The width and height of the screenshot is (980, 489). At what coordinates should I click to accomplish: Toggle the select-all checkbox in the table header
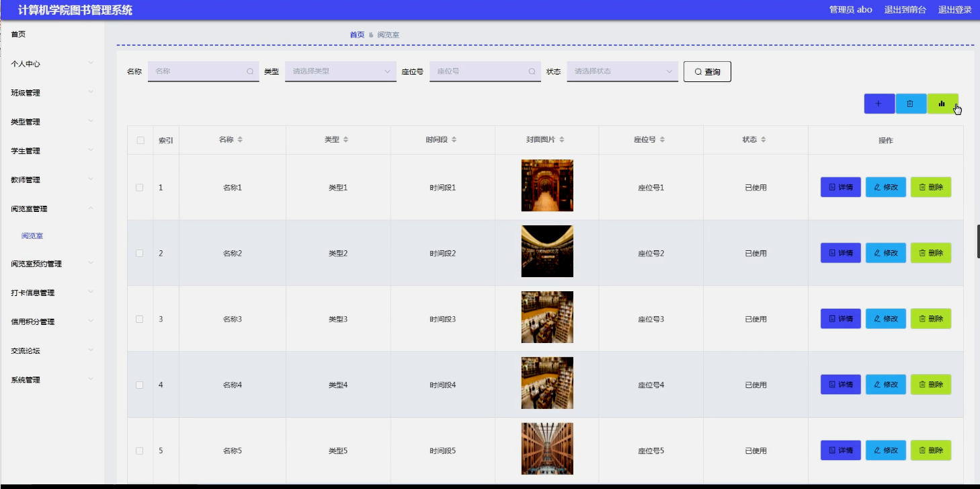pos(140,139)
